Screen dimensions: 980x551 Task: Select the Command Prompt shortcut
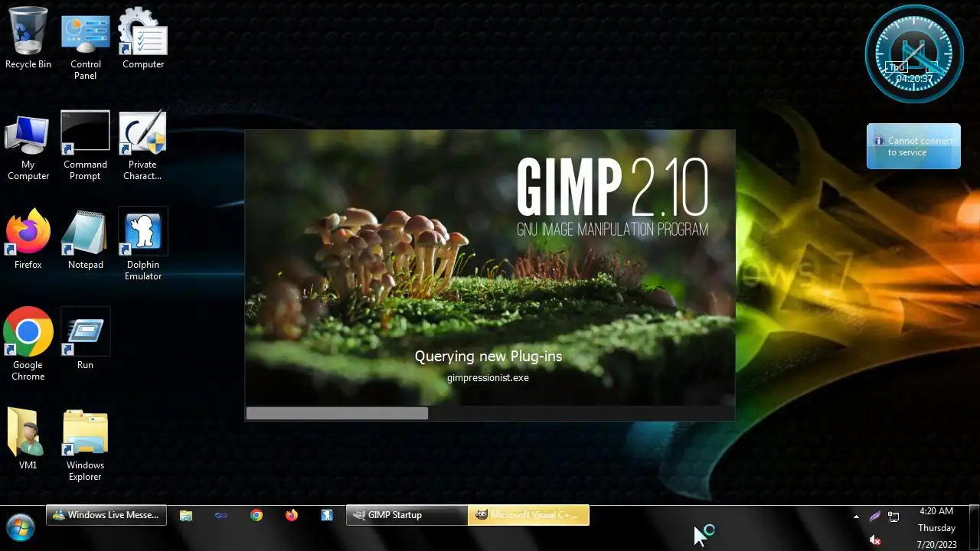(x=85, y=147)
